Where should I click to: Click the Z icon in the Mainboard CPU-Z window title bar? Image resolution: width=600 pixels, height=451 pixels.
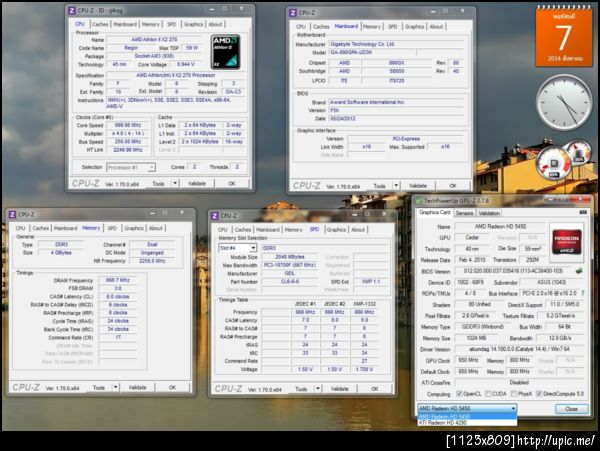293,13
